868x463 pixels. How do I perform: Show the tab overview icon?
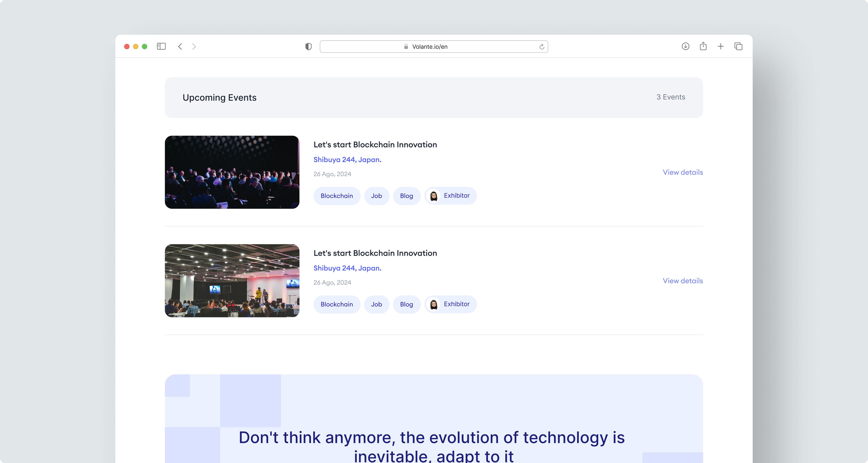tap(738, 47)
